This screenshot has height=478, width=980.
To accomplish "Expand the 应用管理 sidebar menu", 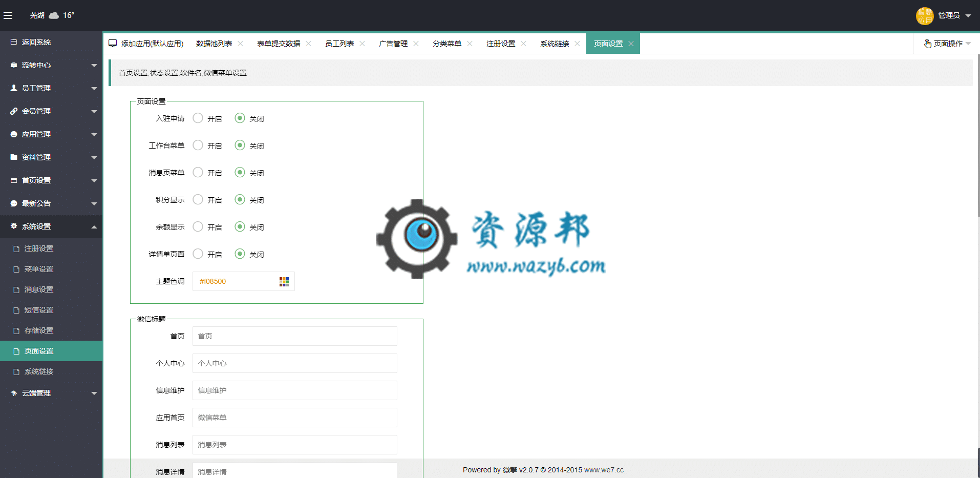I will point(94,135).
